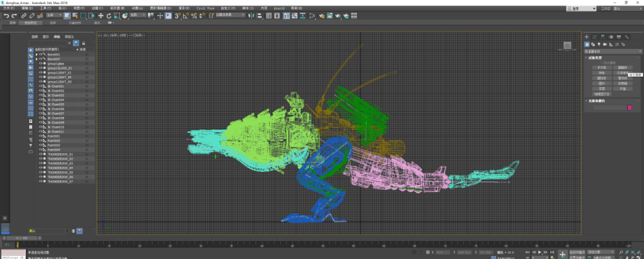Screen dimensions: 644x259
Task: Expand the Bone007 tree node
Action: click(36, 59)
